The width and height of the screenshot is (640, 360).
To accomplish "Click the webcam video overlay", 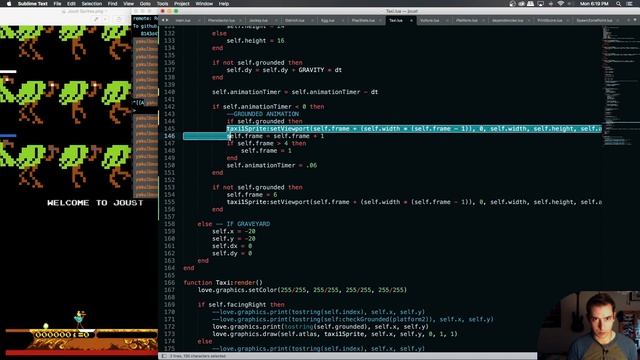I will [589, 325].
